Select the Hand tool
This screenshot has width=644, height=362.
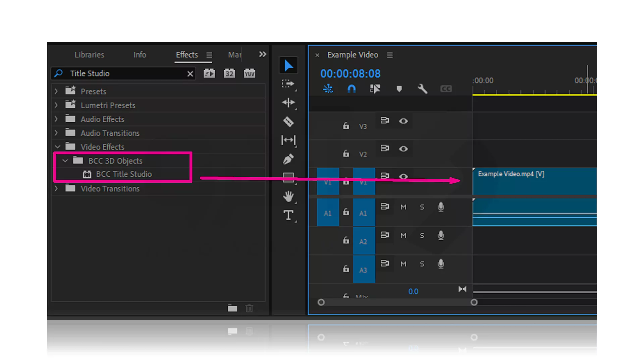288,196
